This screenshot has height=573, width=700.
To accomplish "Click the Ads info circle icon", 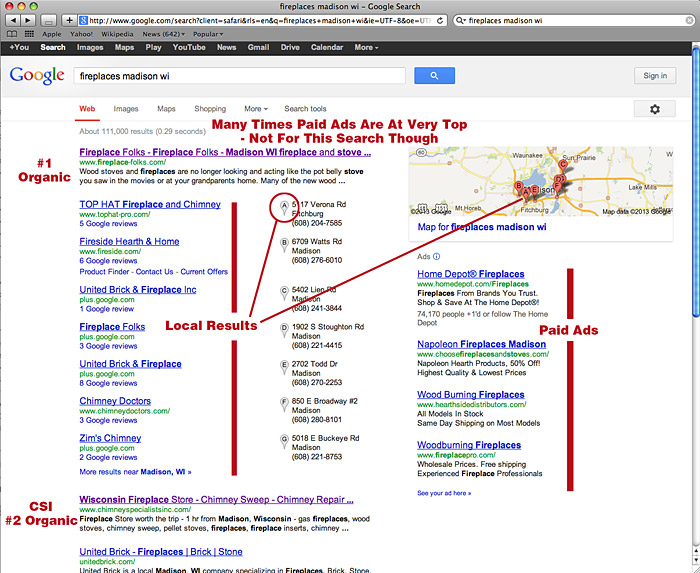I will (x=437, y=257).
